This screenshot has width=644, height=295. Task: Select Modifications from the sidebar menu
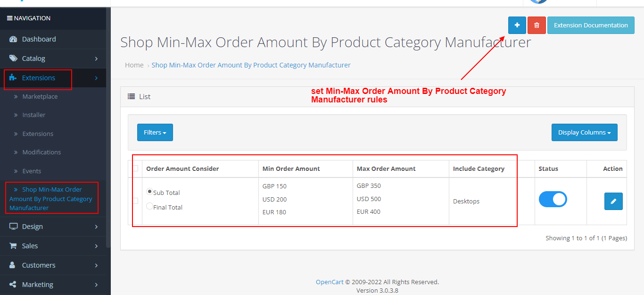[42, 152]
